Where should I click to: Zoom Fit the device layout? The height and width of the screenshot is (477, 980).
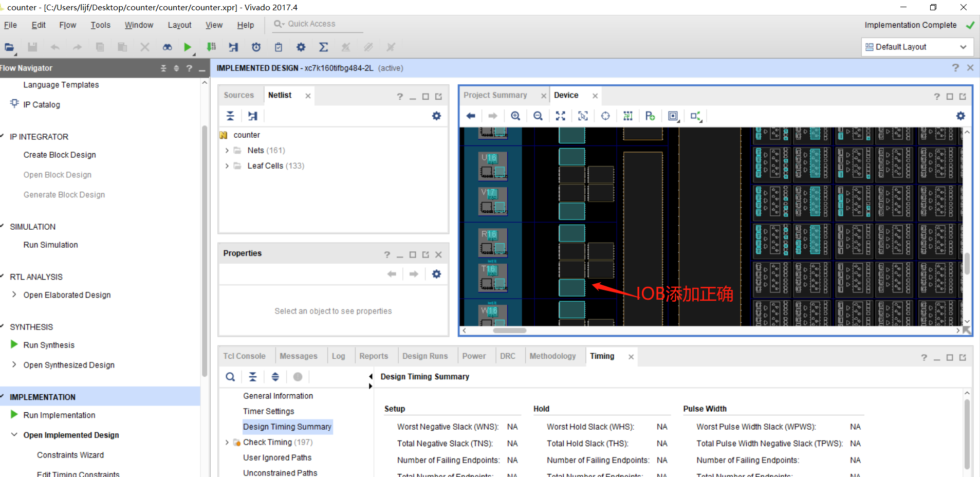tap(560, 116)
